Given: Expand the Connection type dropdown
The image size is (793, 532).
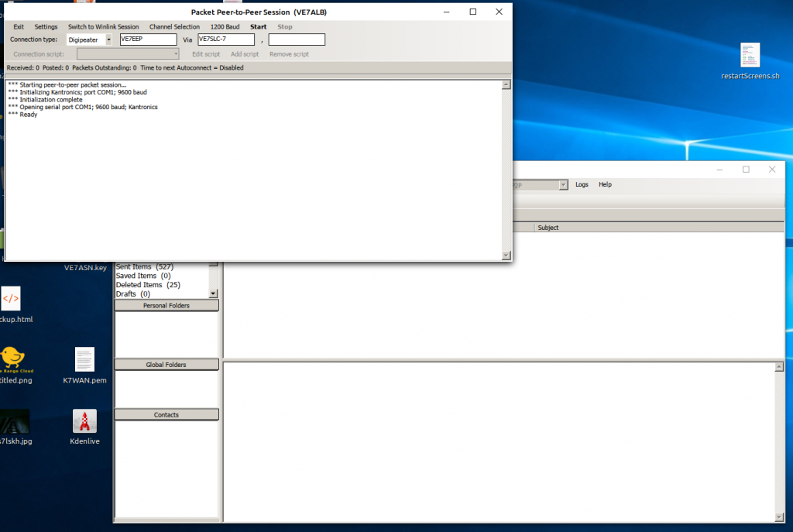Looking at the screenshot, I should pos(108,39).
